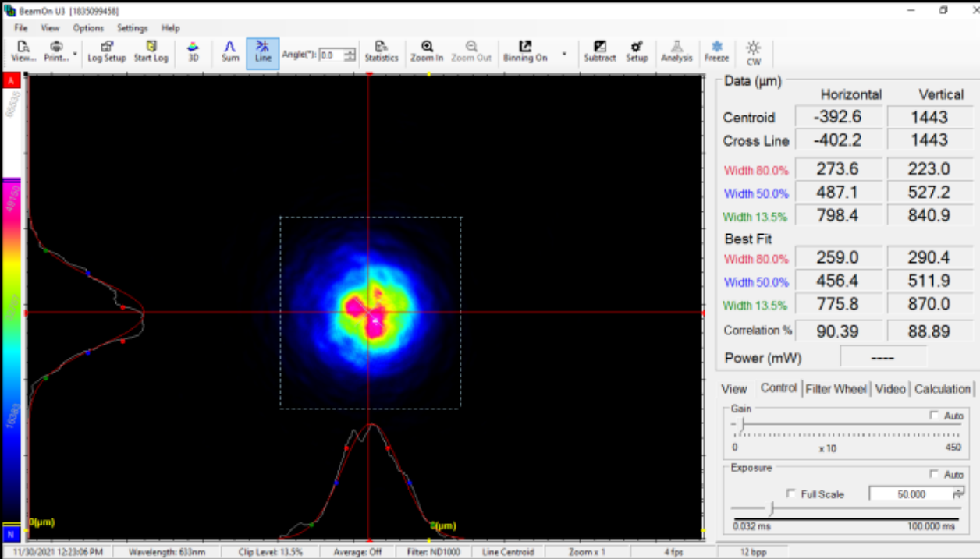
Task: Click the Subtract background icon
Action: click(599, 51)
